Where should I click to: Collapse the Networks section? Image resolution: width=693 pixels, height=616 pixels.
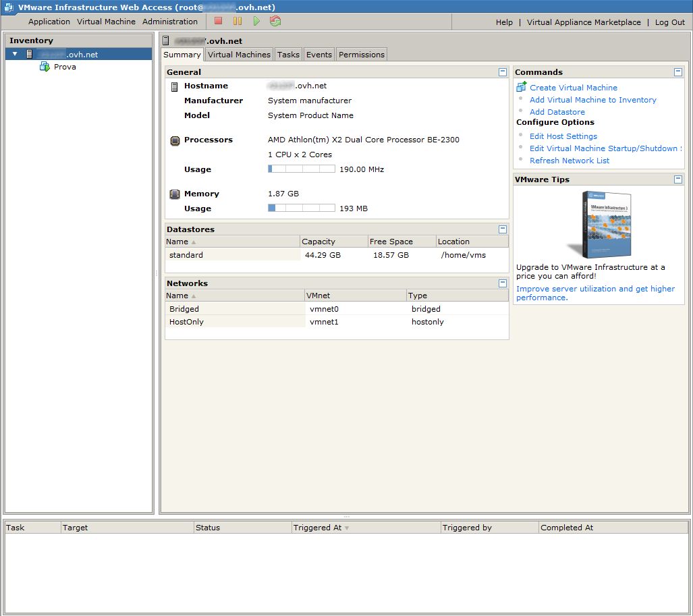pyautogui.click(x=503, y=283)
